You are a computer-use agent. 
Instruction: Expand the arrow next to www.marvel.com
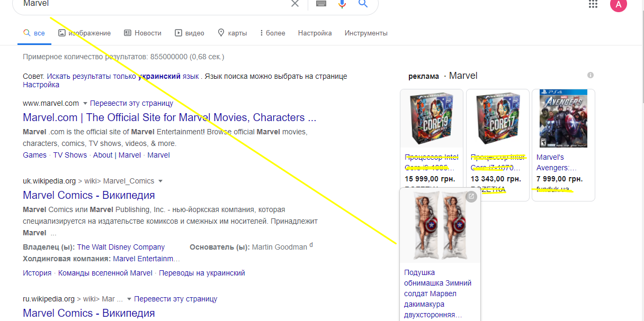coord(85,103)
